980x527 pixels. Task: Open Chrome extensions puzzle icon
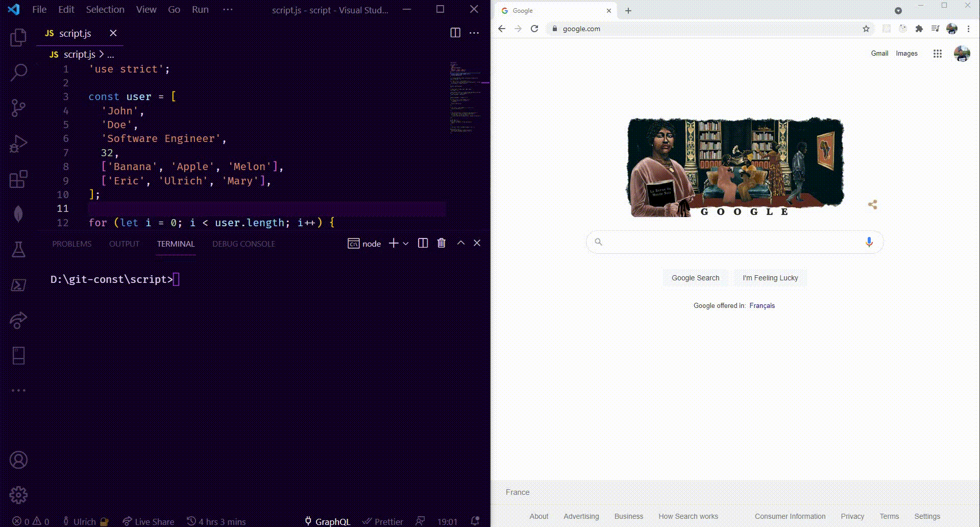click(919, 29)
